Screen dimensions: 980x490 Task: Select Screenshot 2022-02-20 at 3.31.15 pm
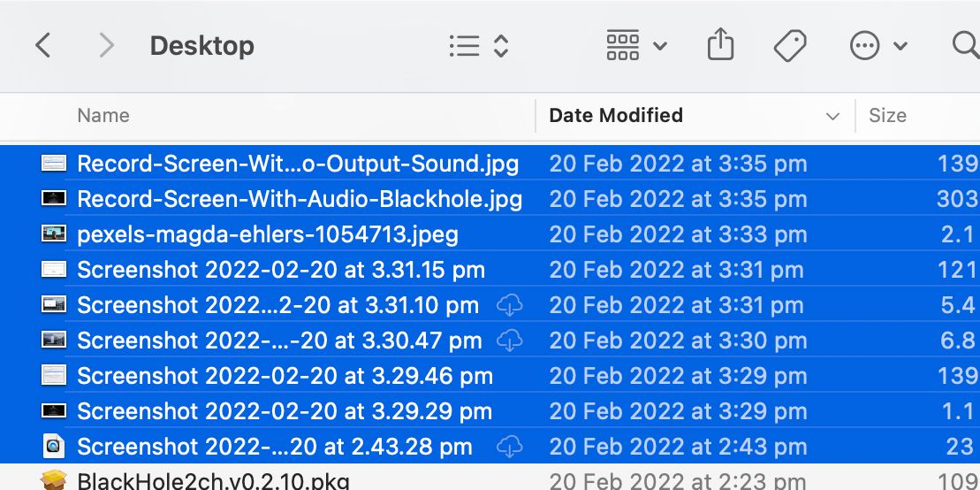pos(281,270)
